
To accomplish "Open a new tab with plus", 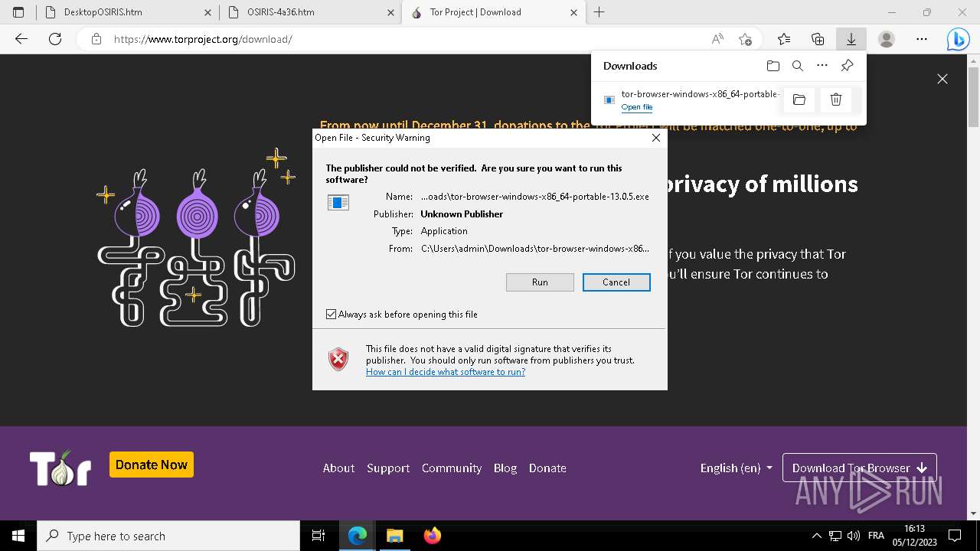I will coord(599,12).
